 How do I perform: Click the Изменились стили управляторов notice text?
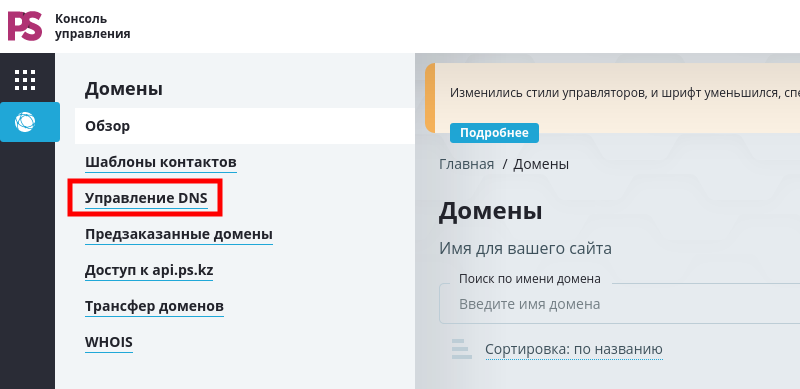[624, 93]
